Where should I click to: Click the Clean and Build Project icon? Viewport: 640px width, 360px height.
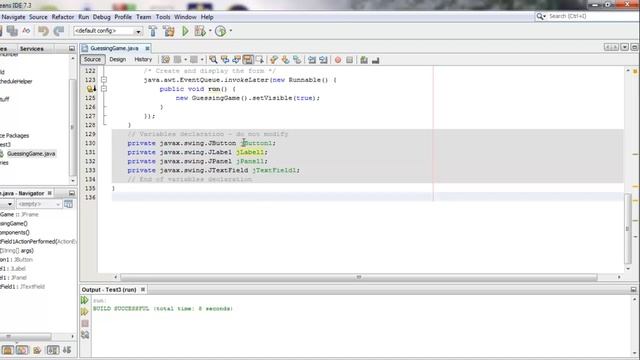point(169,31)
